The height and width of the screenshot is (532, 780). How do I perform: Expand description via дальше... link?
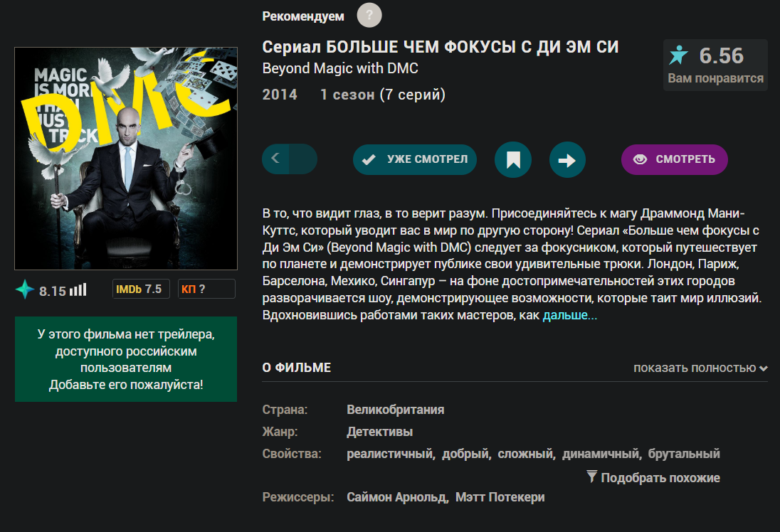pyautogui.click(x=569, y=315)
